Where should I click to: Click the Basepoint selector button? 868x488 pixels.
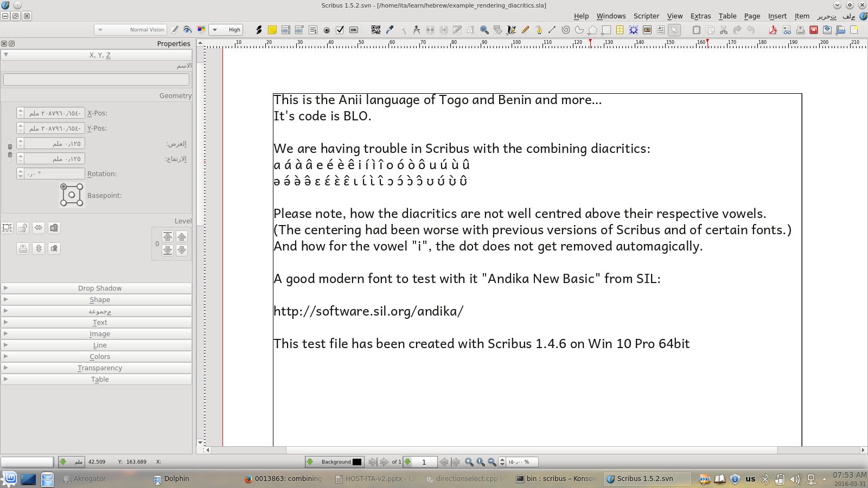72,195
